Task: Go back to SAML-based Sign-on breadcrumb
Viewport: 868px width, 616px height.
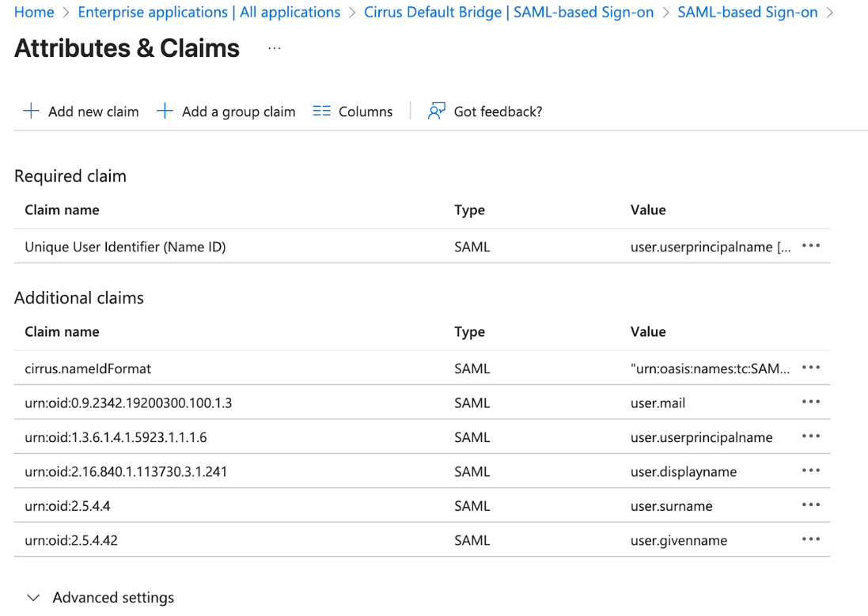Action: [747, 13]
